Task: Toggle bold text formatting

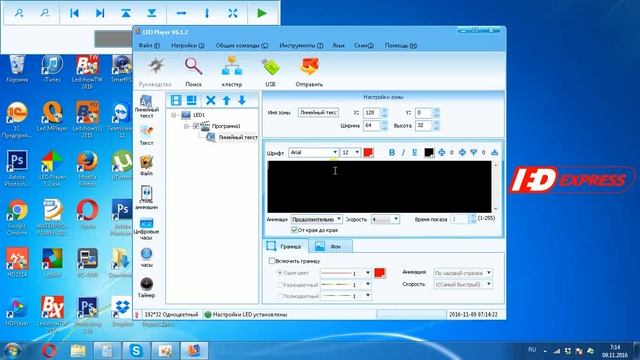Action: coord(392,152)
